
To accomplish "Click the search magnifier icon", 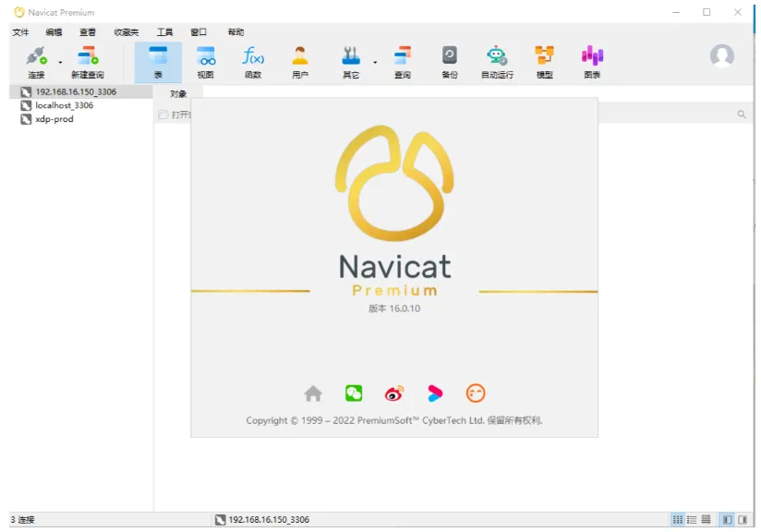I will [742, 115].
